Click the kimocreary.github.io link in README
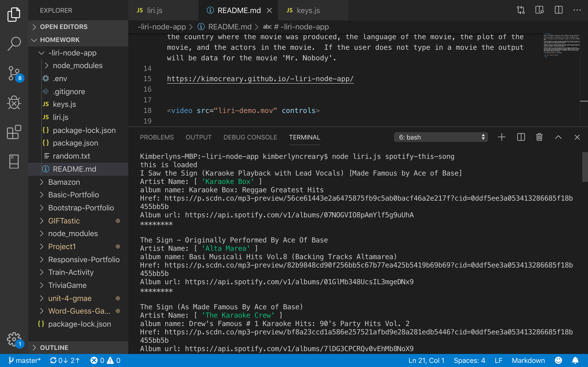Screen dimensions: 588x367 (x=260, y=79)
